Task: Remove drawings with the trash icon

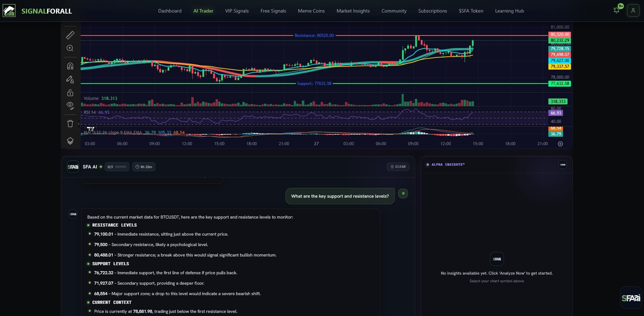Action: 70,124
